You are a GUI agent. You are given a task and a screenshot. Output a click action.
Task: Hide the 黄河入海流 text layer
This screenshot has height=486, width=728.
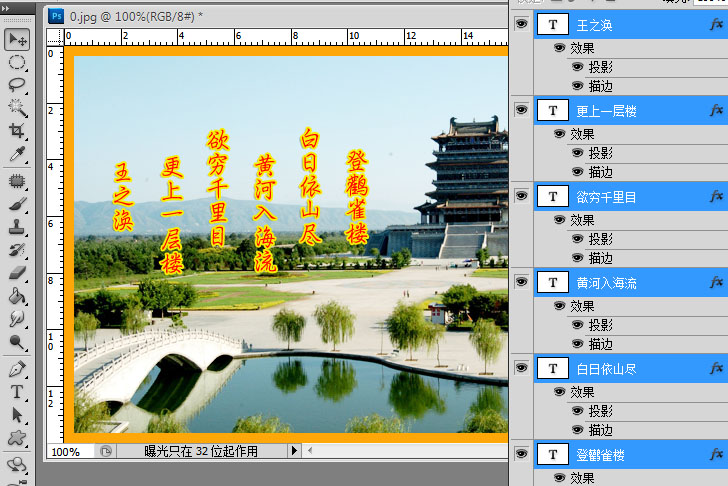click(x=522, y=282)
